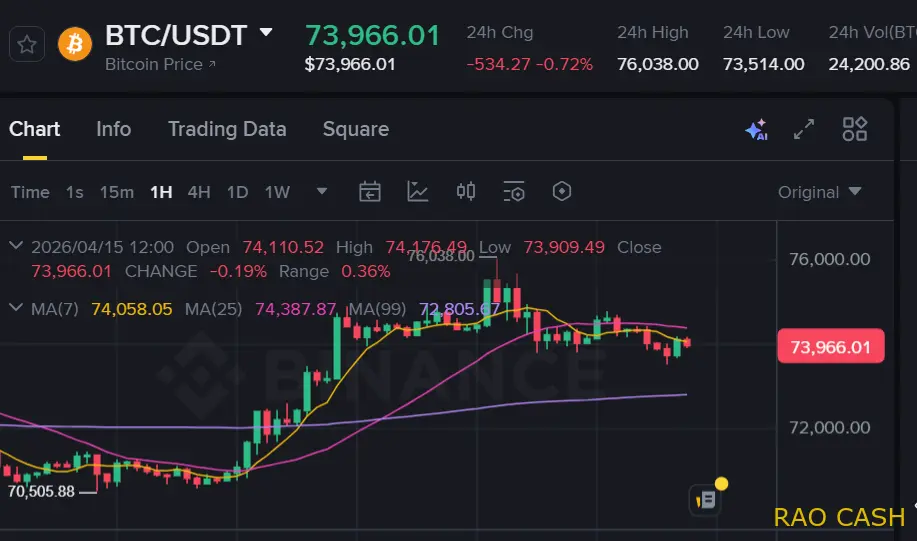
Task: Click the 24h High value 76,038.00
Action: [x=657, y=64]
